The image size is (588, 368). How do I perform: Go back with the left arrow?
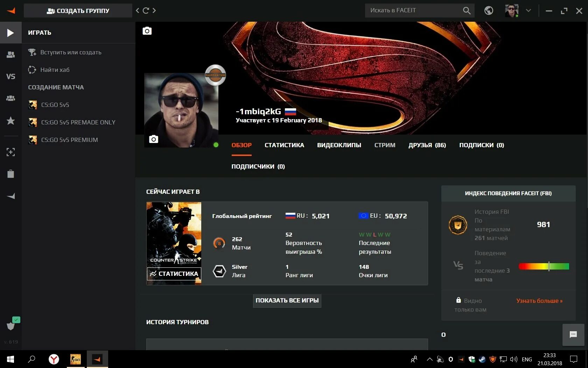[138, 11]
